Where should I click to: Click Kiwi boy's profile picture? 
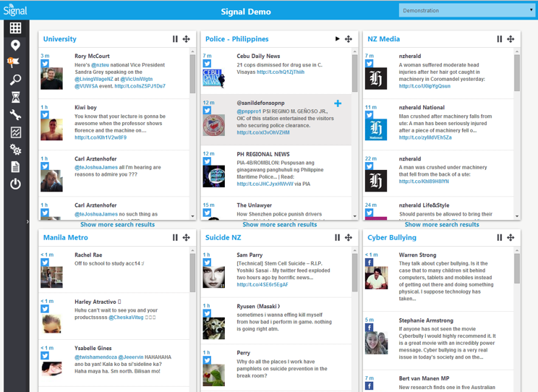point(51,129)
